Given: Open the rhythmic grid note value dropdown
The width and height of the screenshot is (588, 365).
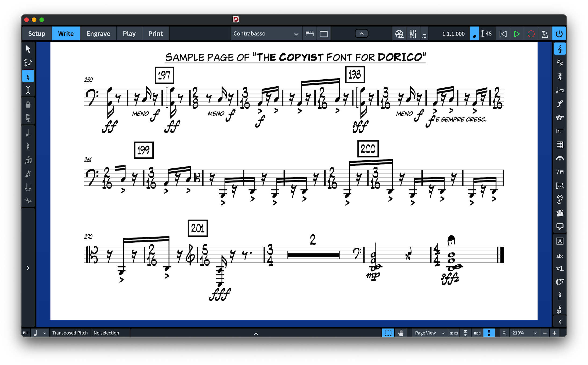Looking at the screenshot, I should [40, 333].
